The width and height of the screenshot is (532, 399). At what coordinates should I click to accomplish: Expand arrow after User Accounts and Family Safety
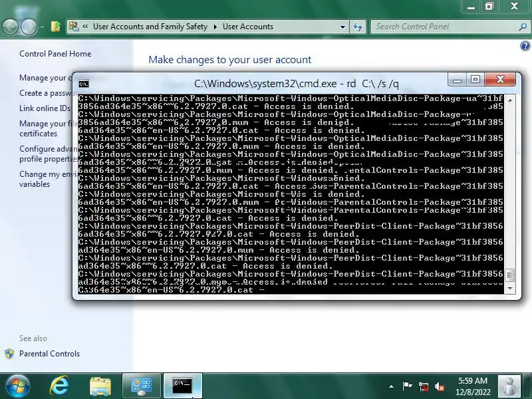point(215,27)
